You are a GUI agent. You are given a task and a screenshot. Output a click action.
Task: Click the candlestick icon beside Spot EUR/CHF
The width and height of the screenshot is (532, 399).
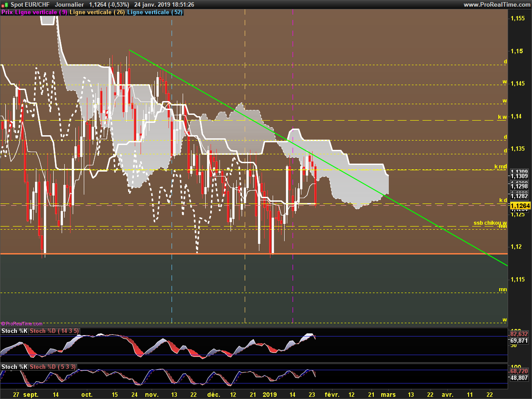[x=5, y=4]
